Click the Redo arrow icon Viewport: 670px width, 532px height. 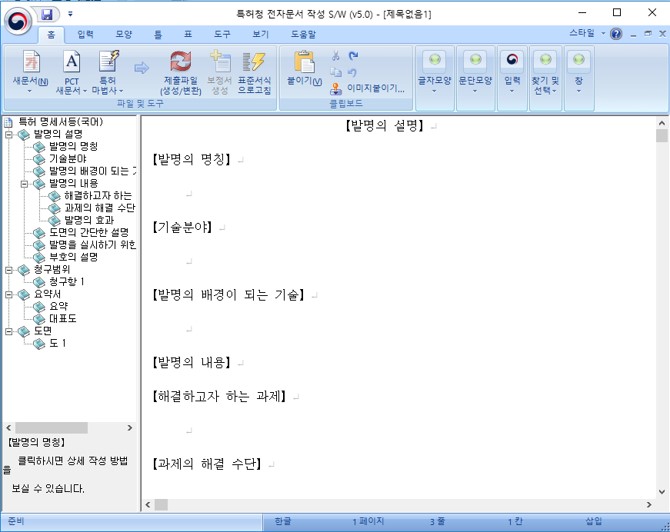point(353,56)
